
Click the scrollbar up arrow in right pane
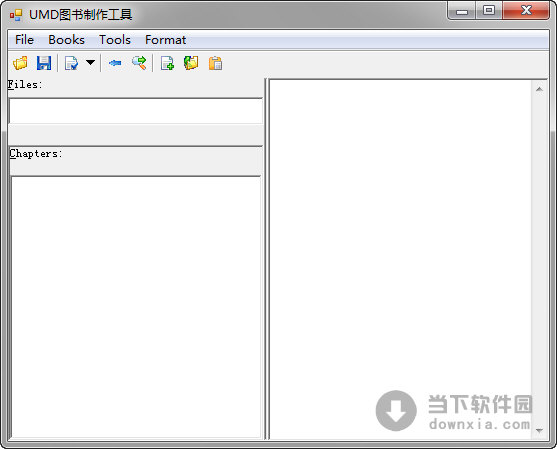pyautogui.click(x=539, y=89)
